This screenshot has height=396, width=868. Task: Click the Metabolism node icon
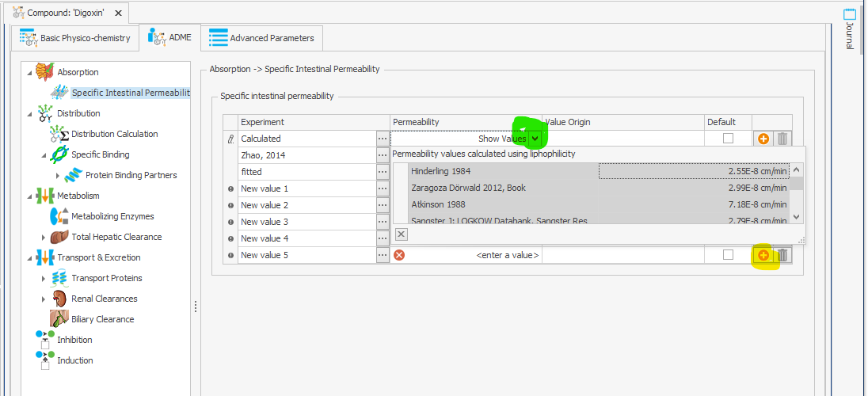[45, 196]
